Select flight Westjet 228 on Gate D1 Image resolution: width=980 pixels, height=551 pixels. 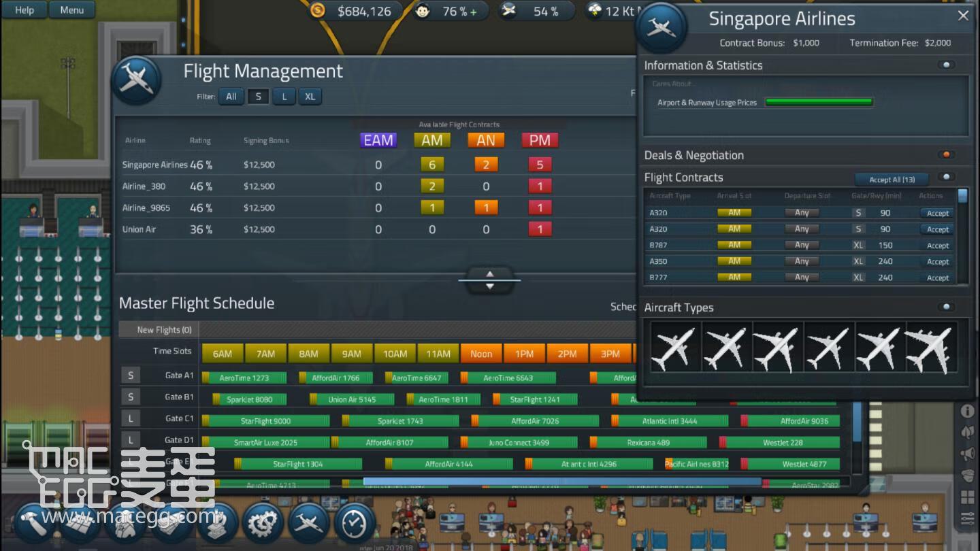[780, 443]
